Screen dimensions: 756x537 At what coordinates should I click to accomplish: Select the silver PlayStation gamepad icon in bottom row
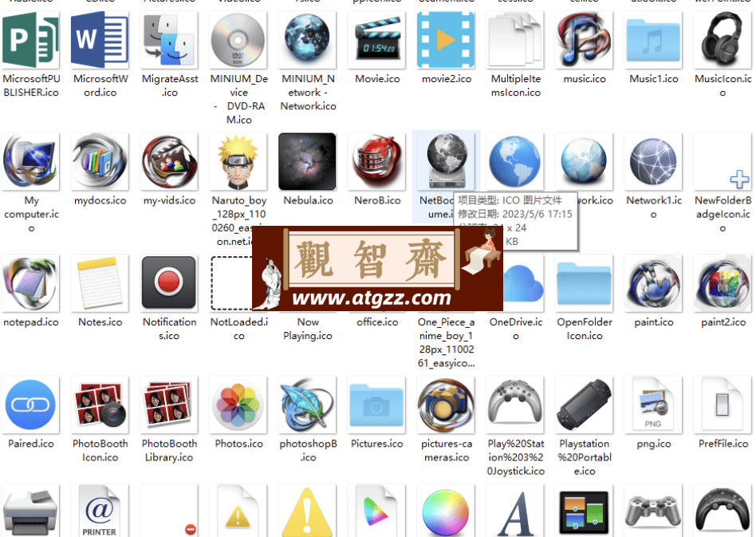[653, 511]
